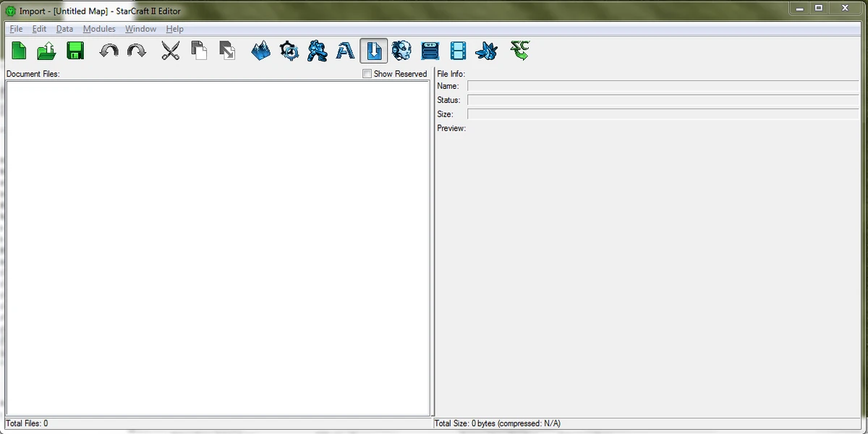
Task: Open the File menu
Action: pos(15,29)
